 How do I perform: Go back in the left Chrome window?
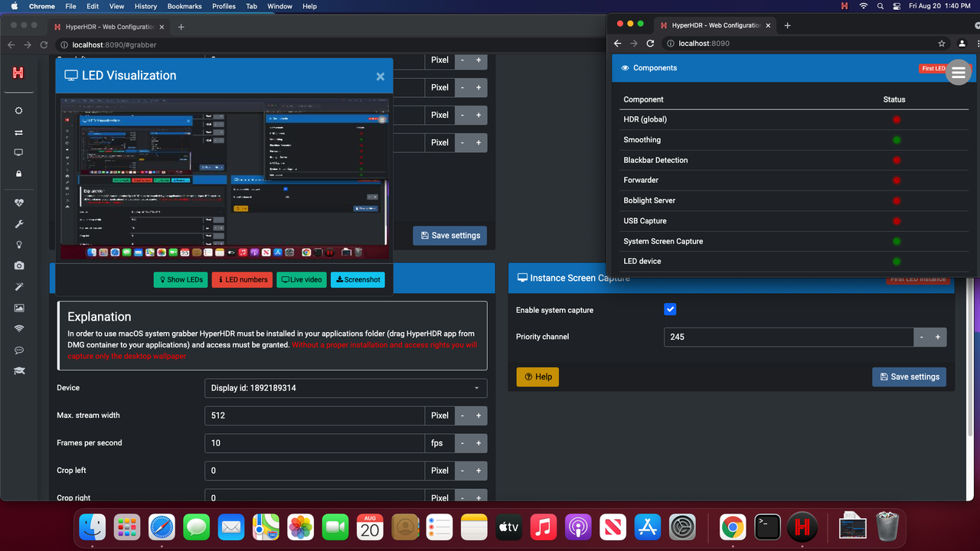pos(11,45)
